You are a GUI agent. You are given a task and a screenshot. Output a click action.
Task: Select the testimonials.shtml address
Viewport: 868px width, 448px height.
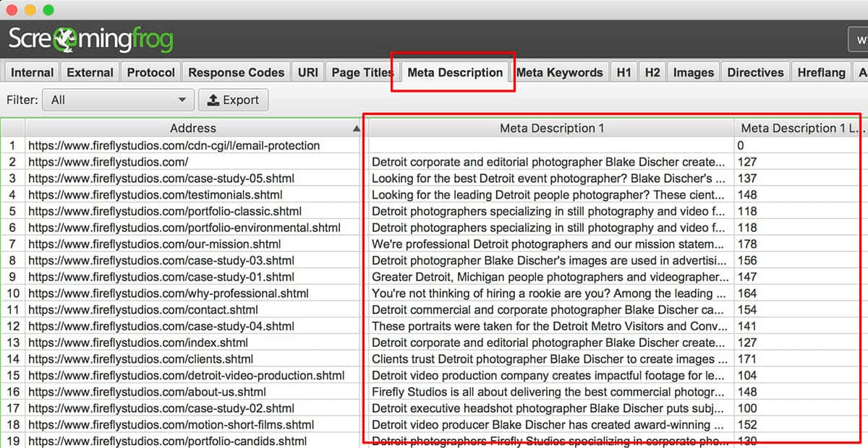click(x=155, y=194)
